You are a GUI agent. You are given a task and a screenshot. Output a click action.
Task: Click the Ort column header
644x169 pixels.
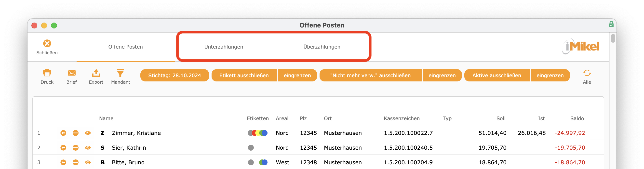tap(328, 118)
